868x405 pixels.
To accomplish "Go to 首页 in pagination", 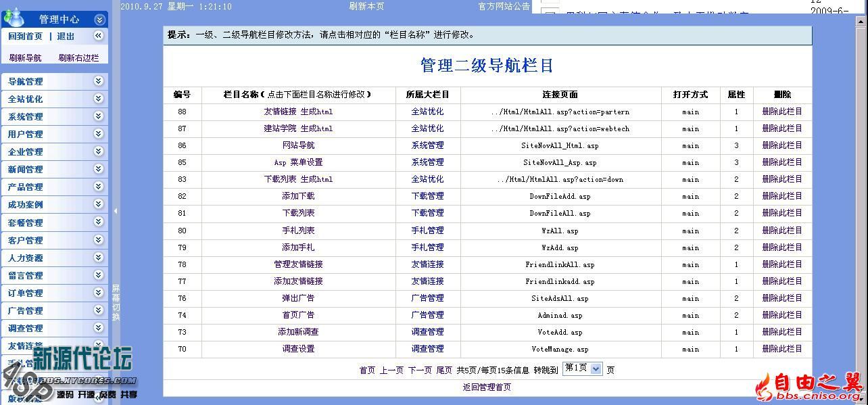I will coord(367,371).
